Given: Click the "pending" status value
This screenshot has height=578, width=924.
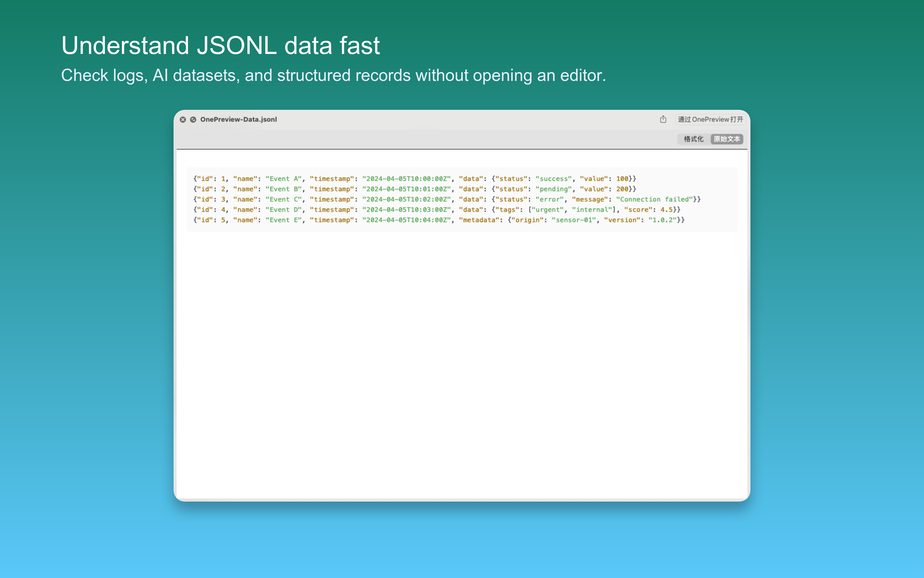Looking at the screenshot, I should 554,189.
